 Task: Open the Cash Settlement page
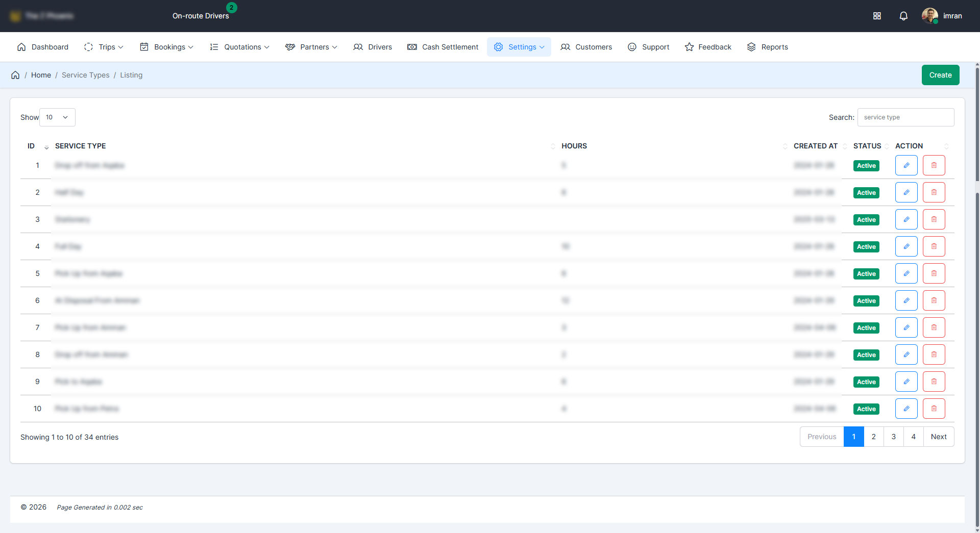click(x=443, y=47)
